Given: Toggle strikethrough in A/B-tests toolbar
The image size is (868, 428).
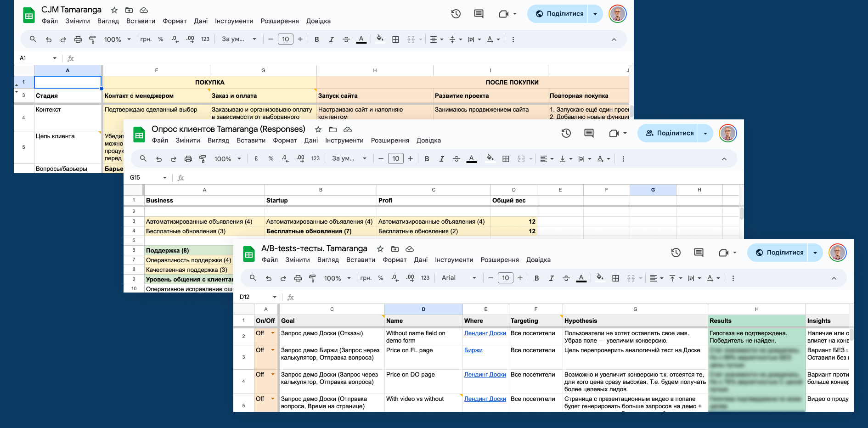Looking at the screenshot, I should click(566, 278).
